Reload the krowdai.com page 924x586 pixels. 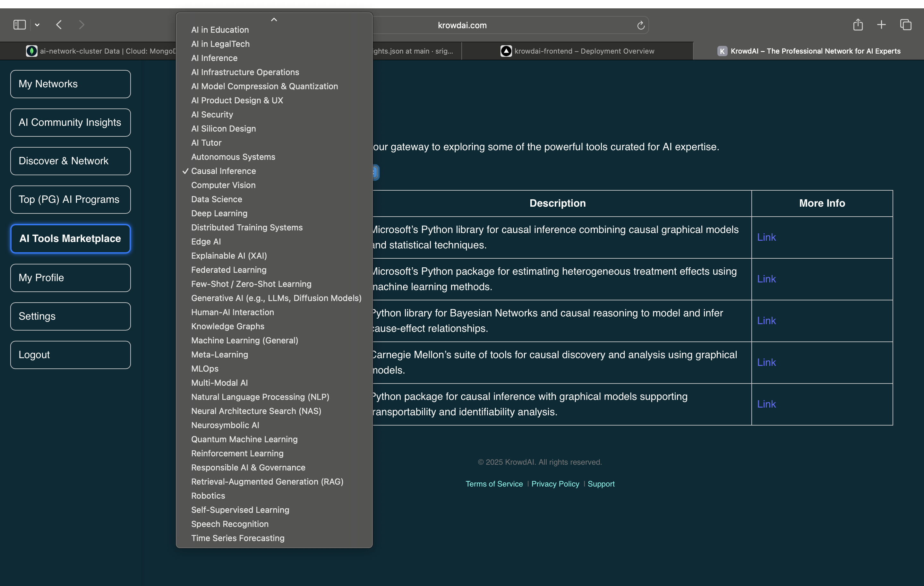(640, 25)
